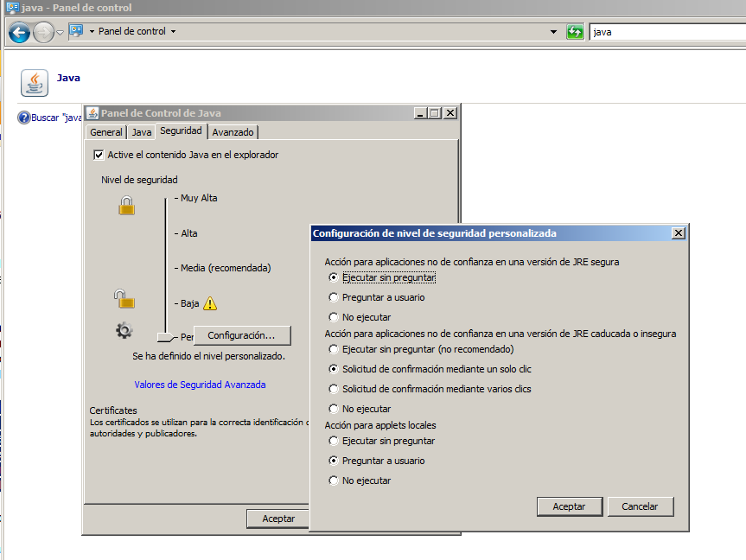Click 'Se ha definido el nivel personalizado.' text
Screen dimensions: 746x560
click(x=209, y=356)
